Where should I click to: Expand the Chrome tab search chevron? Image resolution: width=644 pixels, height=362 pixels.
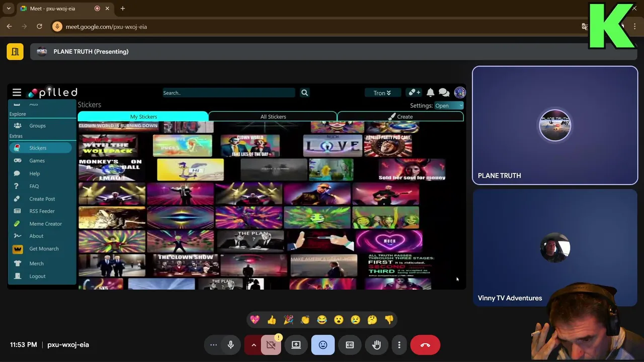[9, 9]
